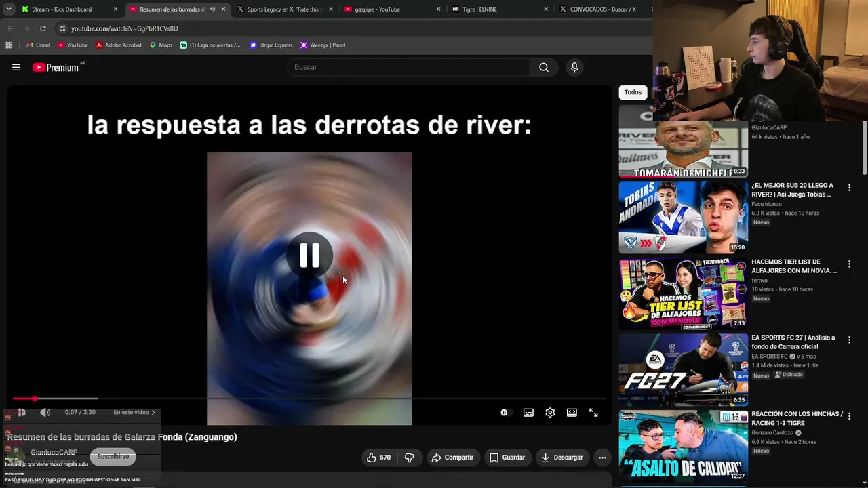
Task: Open options for the Tobias Andrada video
Action: coord(849,187)
